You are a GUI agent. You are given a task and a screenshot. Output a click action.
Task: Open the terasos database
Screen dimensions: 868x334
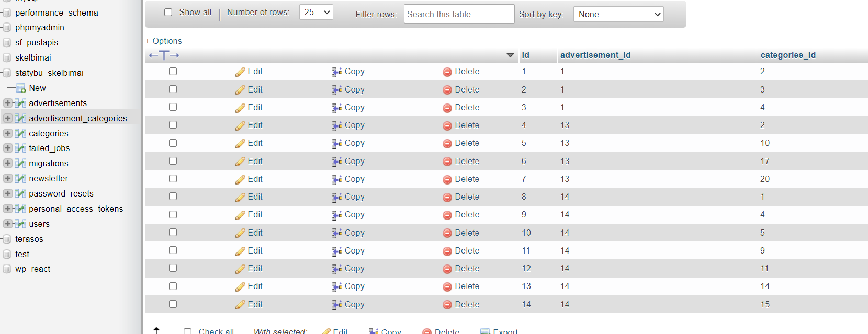point(29,239)
